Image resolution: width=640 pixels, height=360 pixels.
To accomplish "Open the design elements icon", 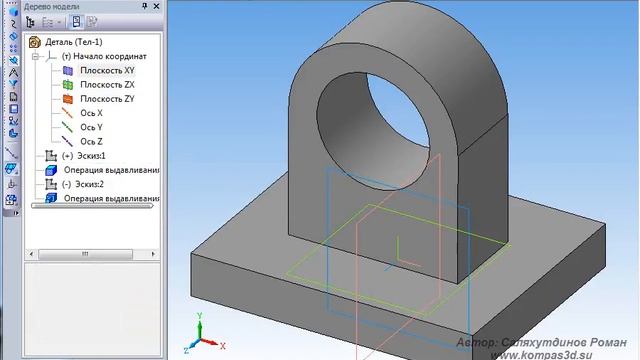I will [x=13, y=121].
